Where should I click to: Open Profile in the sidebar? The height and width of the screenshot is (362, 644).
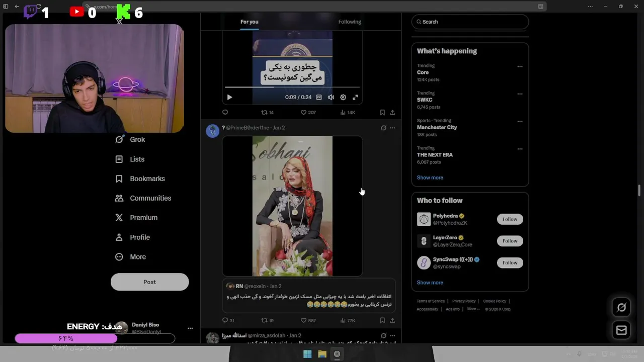(132, 237)
